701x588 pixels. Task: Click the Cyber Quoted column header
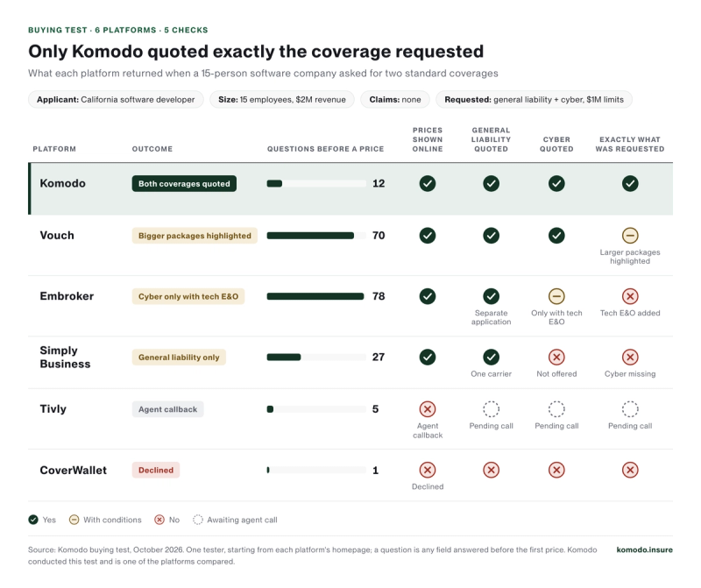[556, 144]
